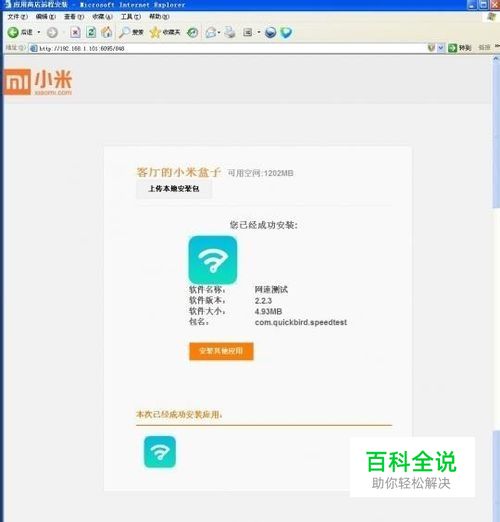Click the Windows flag logo in menu bar
Viewport: 500px width, 522px height.
click(491, 17)
